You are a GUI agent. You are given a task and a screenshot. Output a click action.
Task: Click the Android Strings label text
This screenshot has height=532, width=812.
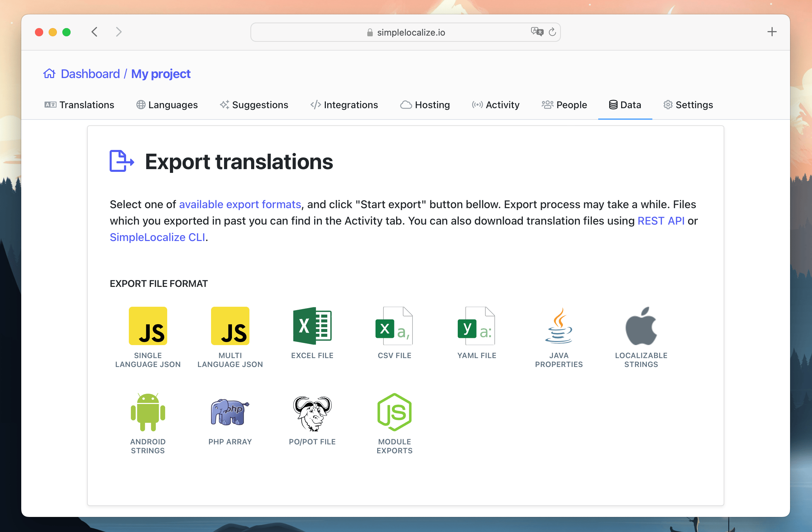click(x=148, y=446)
